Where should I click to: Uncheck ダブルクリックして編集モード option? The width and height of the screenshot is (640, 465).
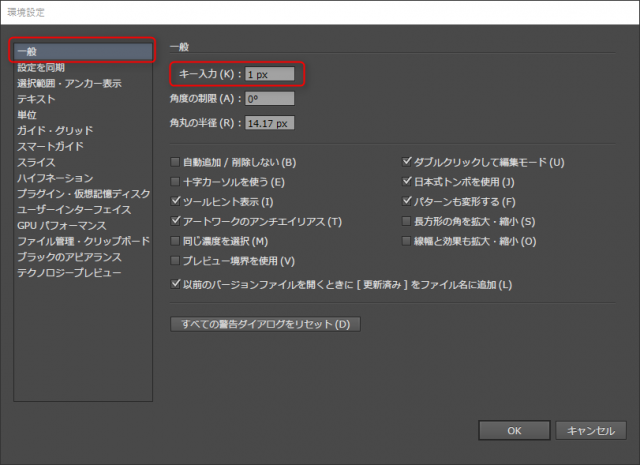[x=407, y=162]
